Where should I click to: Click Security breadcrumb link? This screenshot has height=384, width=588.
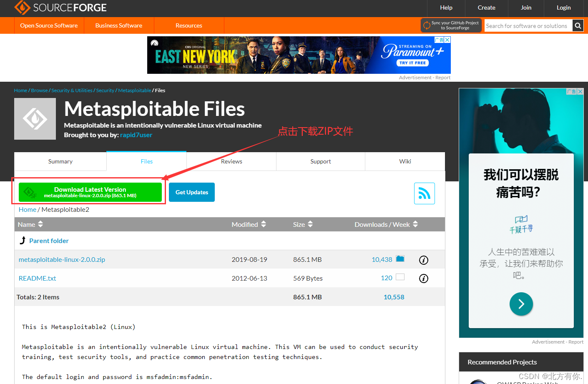pyautogui.click(x=105, y=90)
